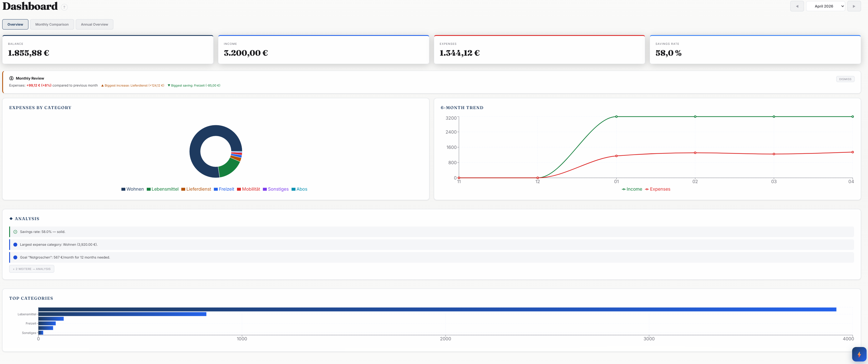Click the Largest expense category Wohnen row
The image size is (868, 364).
tap(432, 245)
